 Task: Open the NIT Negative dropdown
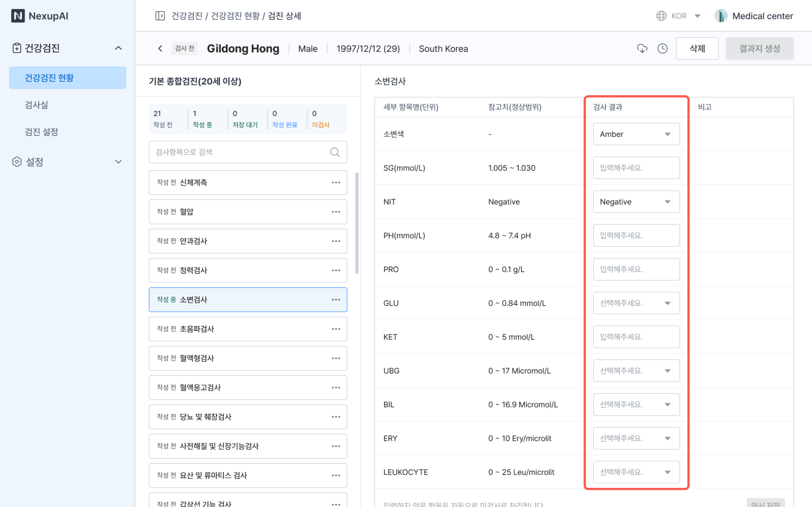pyautogui.click(x=636, y=202)
